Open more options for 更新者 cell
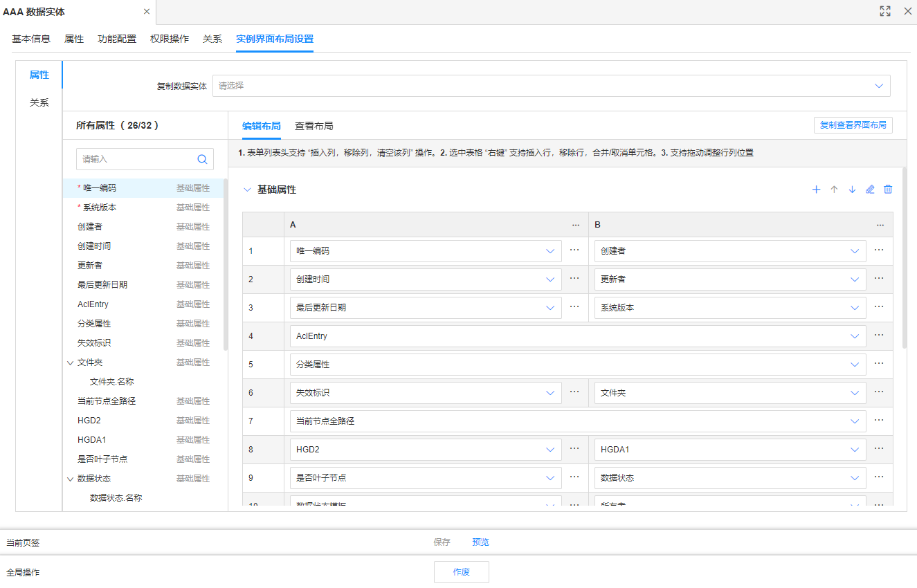 [x=879, y=278]
